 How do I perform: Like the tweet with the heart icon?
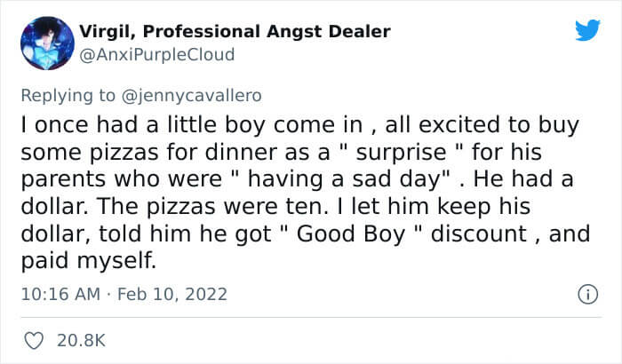(x=34, y=341)
